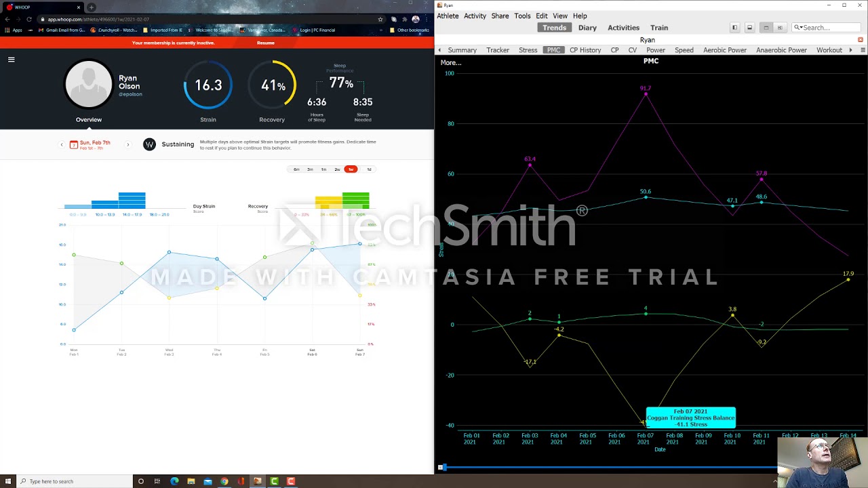
Task: Switch to Train view
Action: pyautogui.click(x=659, y=28)
